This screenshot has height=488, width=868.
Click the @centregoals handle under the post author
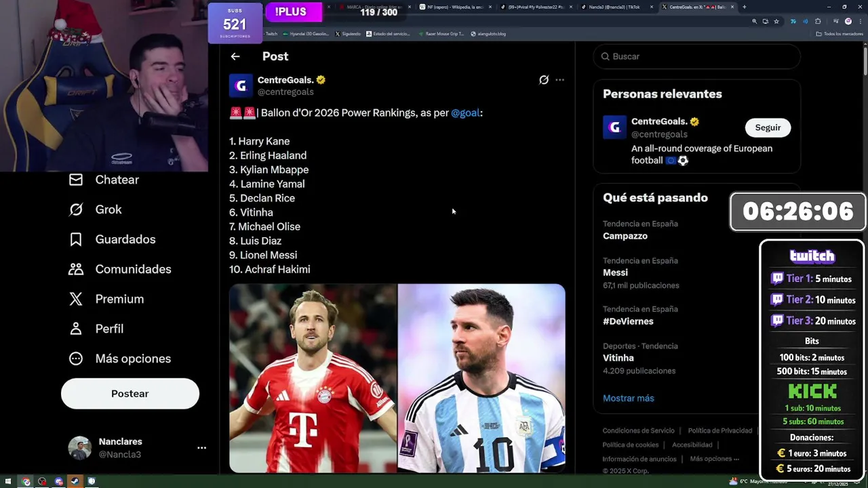pyautogui.click(x=285, y=92)
